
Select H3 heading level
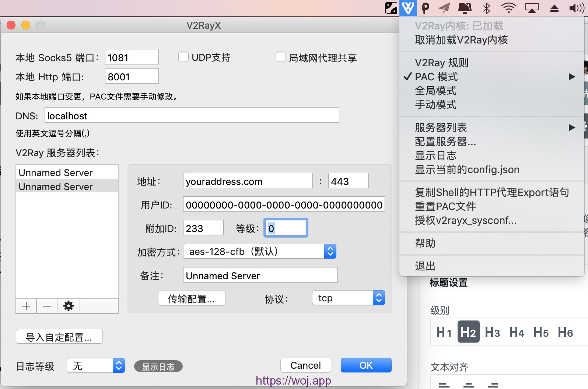pos(493,332)
